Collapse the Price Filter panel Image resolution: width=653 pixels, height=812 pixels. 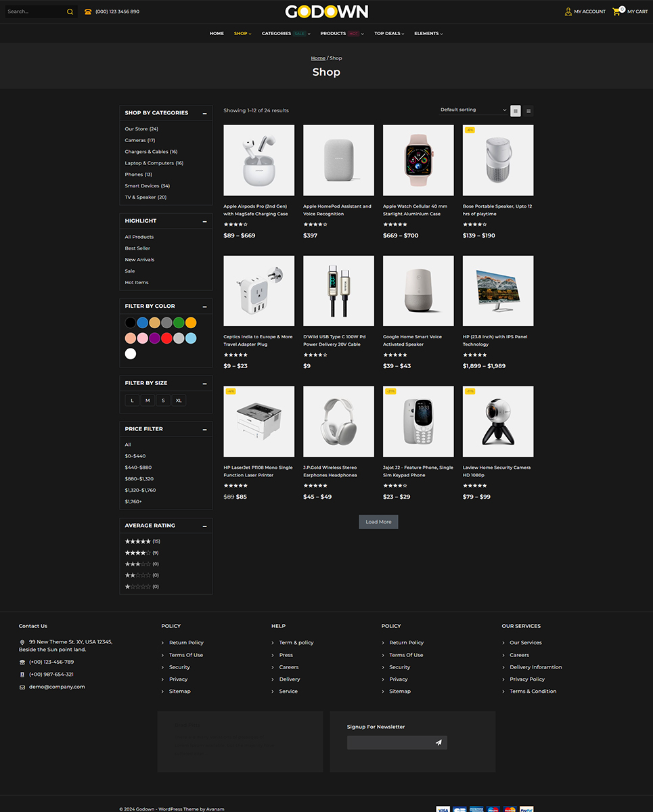204,429
